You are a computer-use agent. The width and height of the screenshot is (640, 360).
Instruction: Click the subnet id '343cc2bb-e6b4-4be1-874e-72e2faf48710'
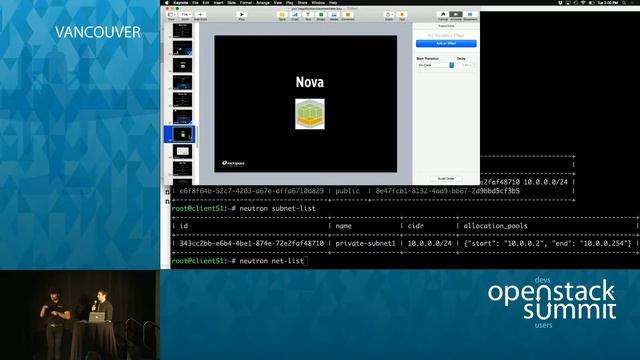point(251,243)
